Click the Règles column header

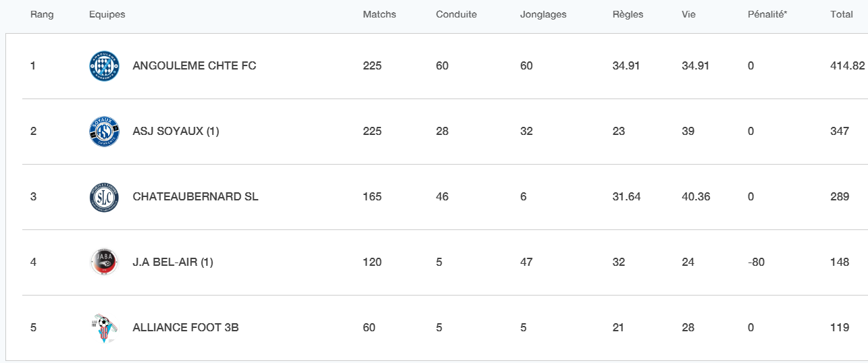click(x=628, y=14)
